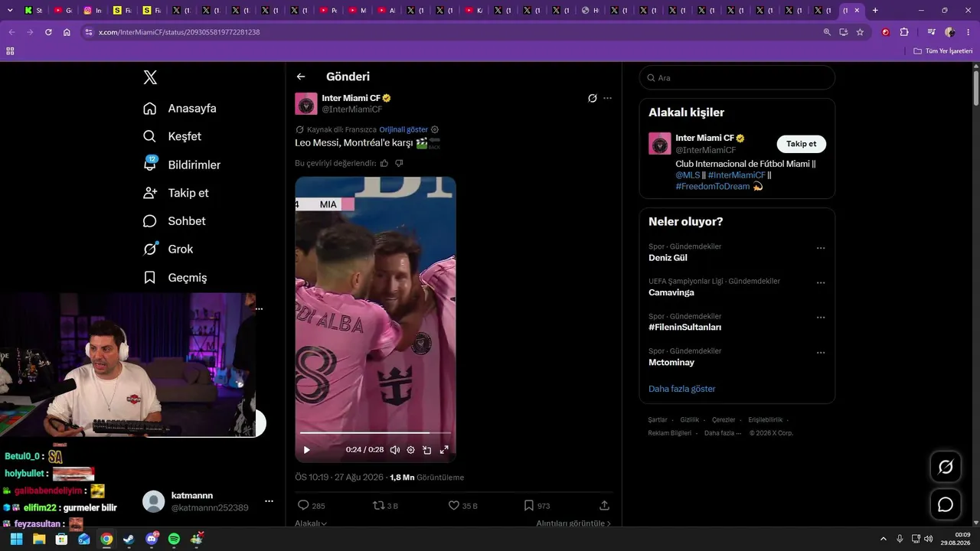The image size is (980, 551).
Task: Open Keşfet in the sidebar
Action: pos(172,136)
